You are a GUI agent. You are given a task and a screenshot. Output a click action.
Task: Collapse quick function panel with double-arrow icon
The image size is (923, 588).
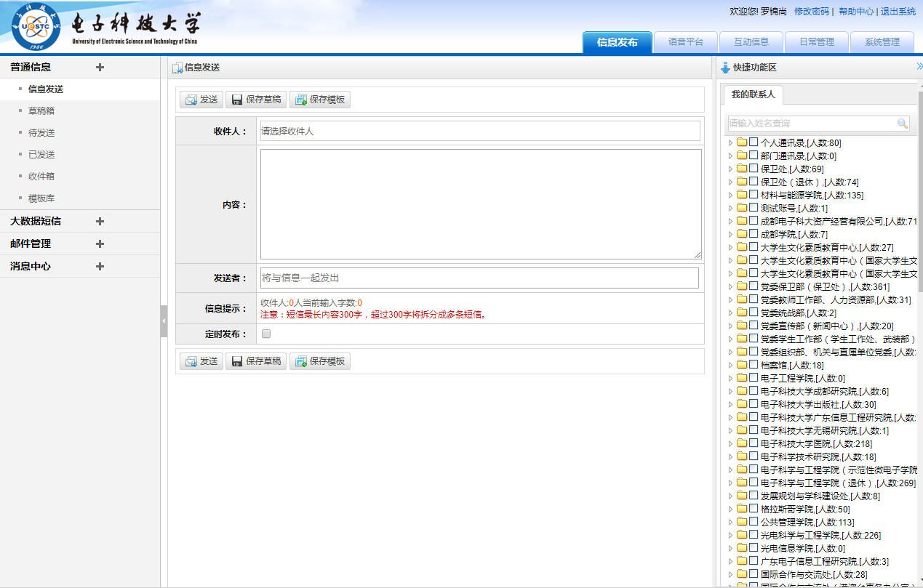(919, 67)
